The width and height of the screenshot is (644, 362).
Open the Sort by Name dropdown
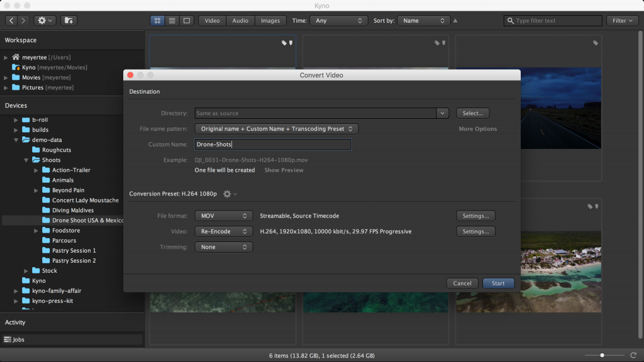coord(423,20)
